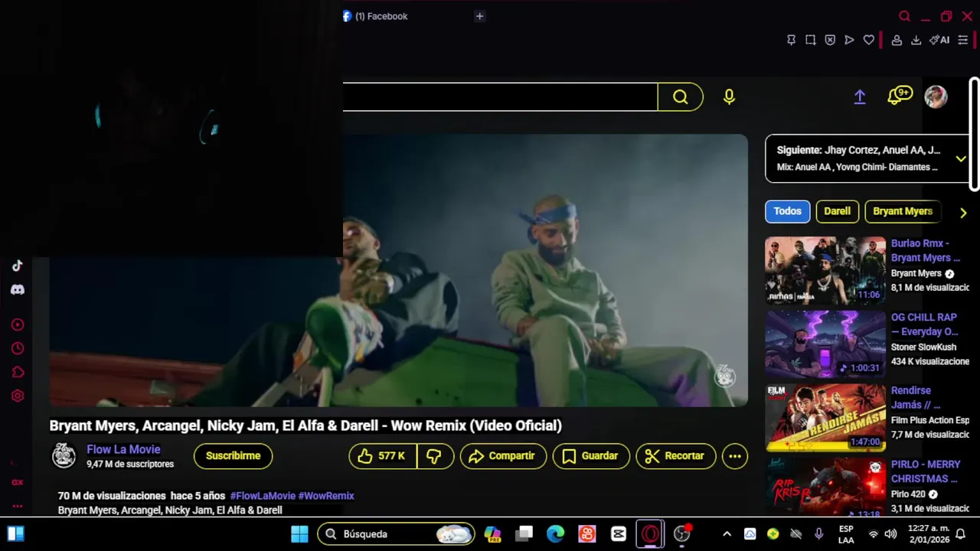Open more actions three-dots under video

coord(735,456)
